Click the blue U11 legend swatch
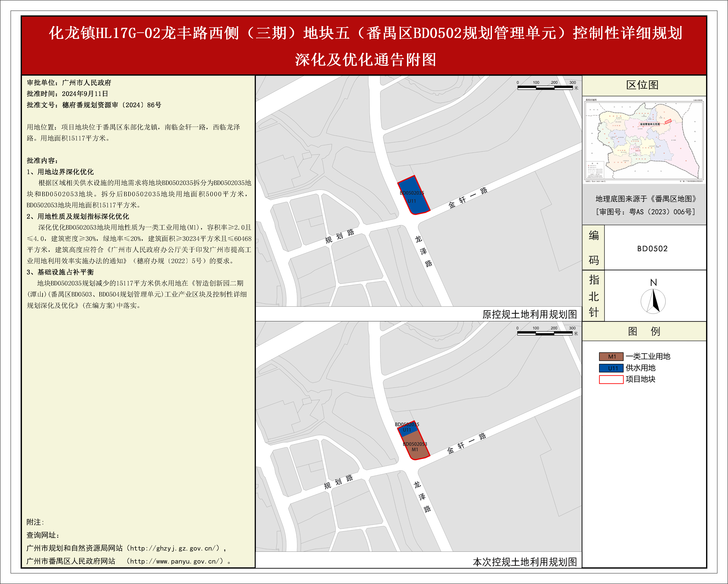The image size is (728, 584). tap(611, 368)
